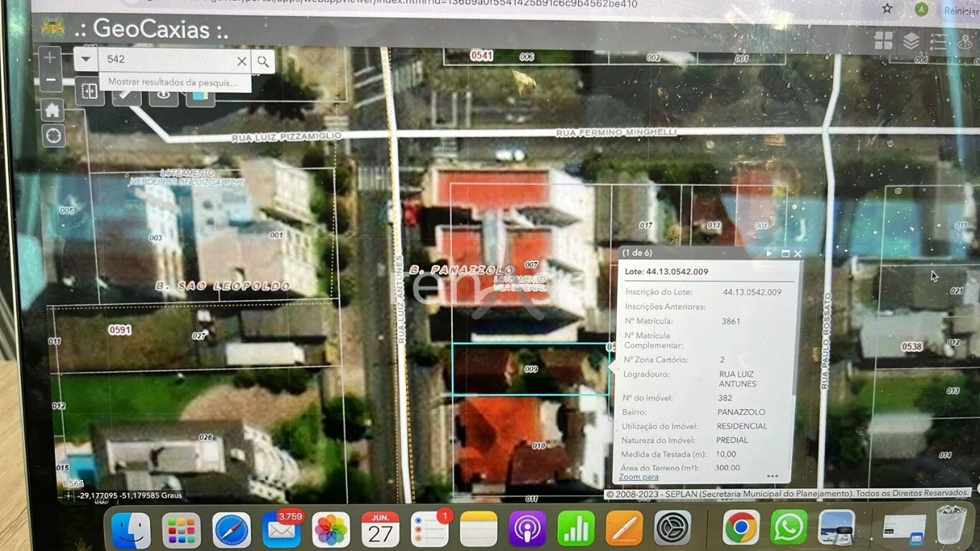Zoom out with the minus button
Viewport: 980px width, 551px height.
click(50, 80)
